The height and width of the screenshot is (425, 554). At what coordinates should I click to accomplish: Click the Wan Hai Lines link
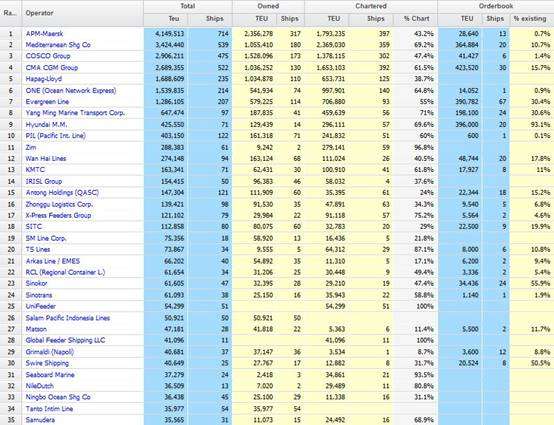pos(46,159)
